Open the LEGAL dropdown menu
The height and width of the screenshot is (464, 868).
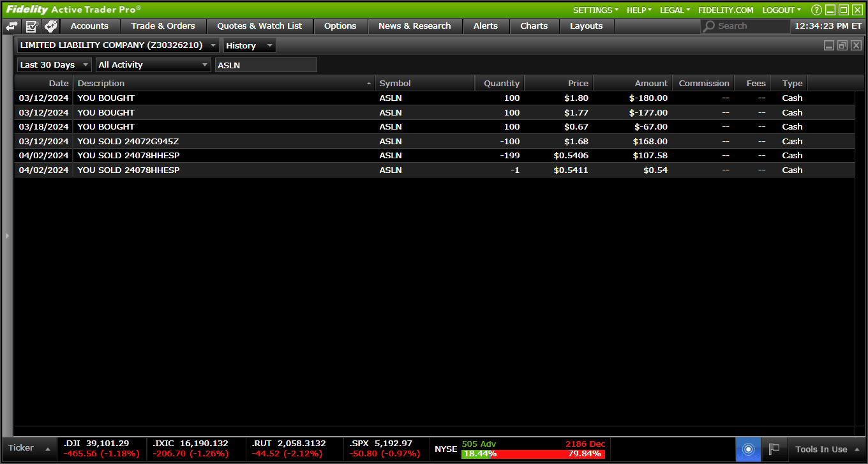pos(675,10)
